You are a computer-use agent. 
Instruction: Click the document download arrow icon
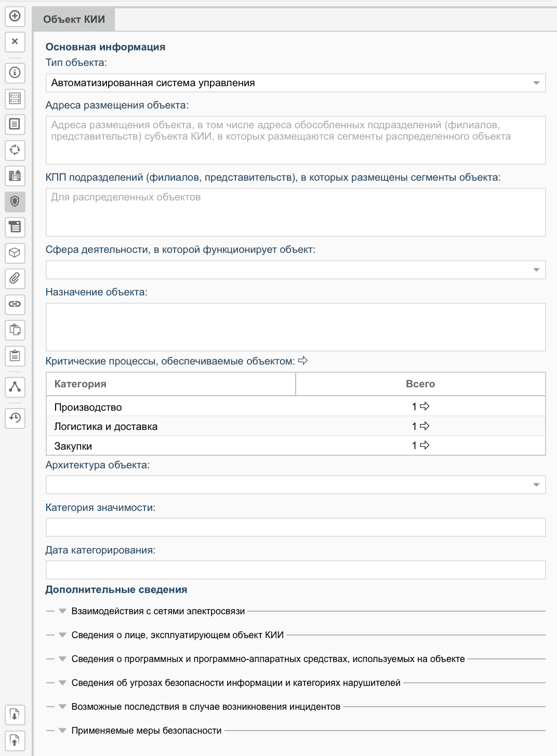click(x=15, y=715)
